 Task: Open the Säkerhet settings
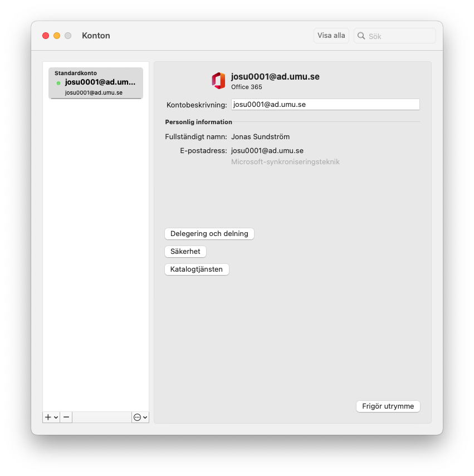click(x=185, y=252)
